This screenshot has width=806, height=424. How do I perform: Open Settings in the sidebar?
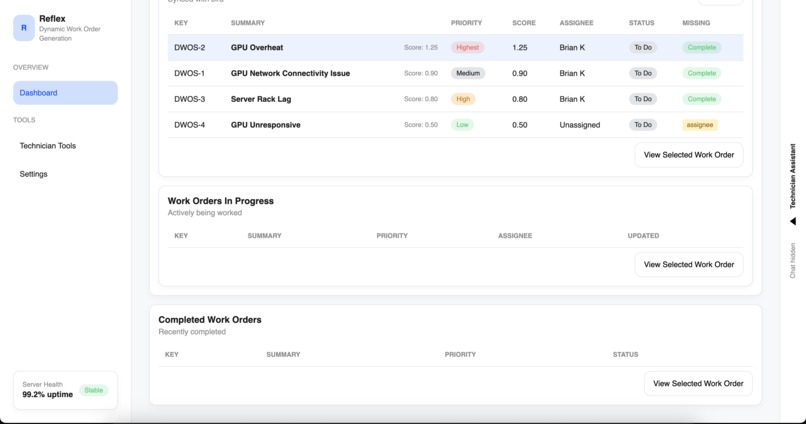[33, 174]
